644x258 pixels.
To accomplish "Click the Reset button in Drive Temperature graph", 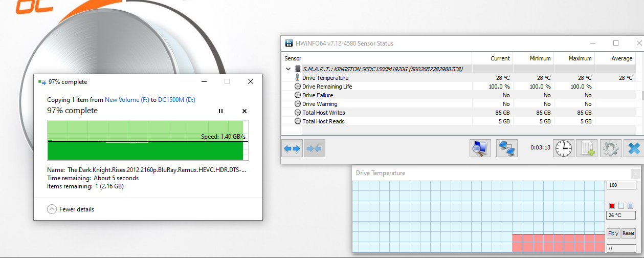I will click(x=628, y=233).
